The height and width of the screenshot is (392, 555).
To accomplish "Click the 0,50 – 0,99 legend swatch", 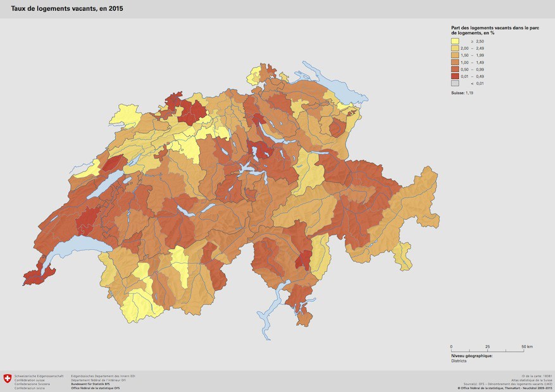I will [455, 69].
